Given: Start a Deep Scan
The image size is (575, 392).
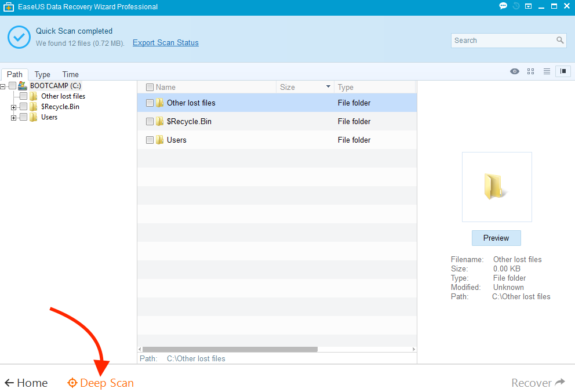Looking at the screenshot, I should [x=101, y=383].
